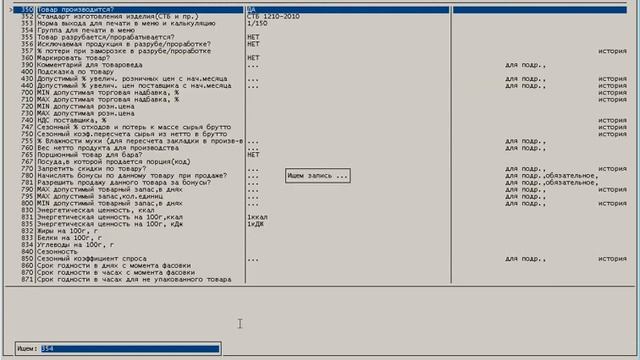Select row 830 'Энергетическая ценность, ккал'

[320, 210]
